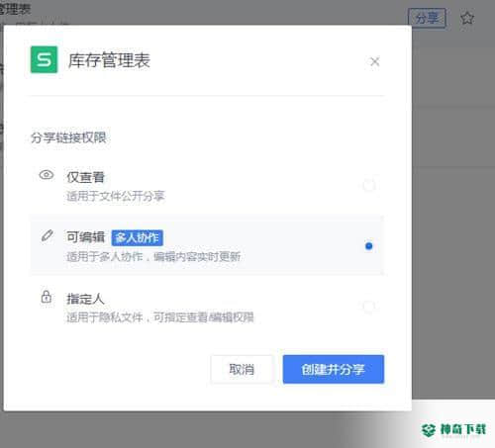Select the 仅查看 radio button

tap(368, 185)
